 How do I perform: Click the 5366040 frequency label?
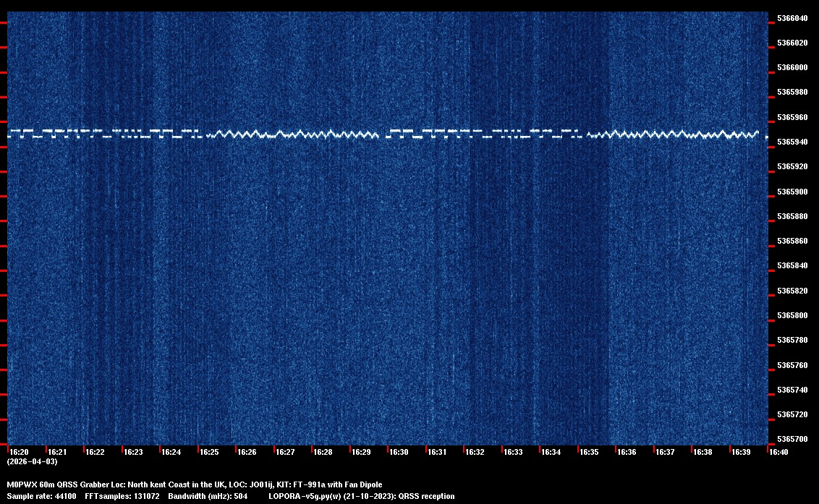tap(792, 18)
